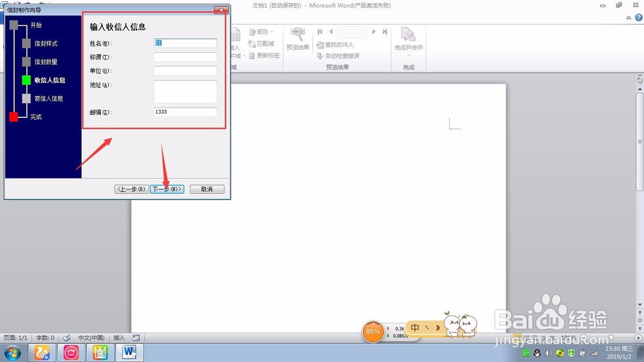
Task: Click the 中 input method indicator
Action: tap(415, 327)
